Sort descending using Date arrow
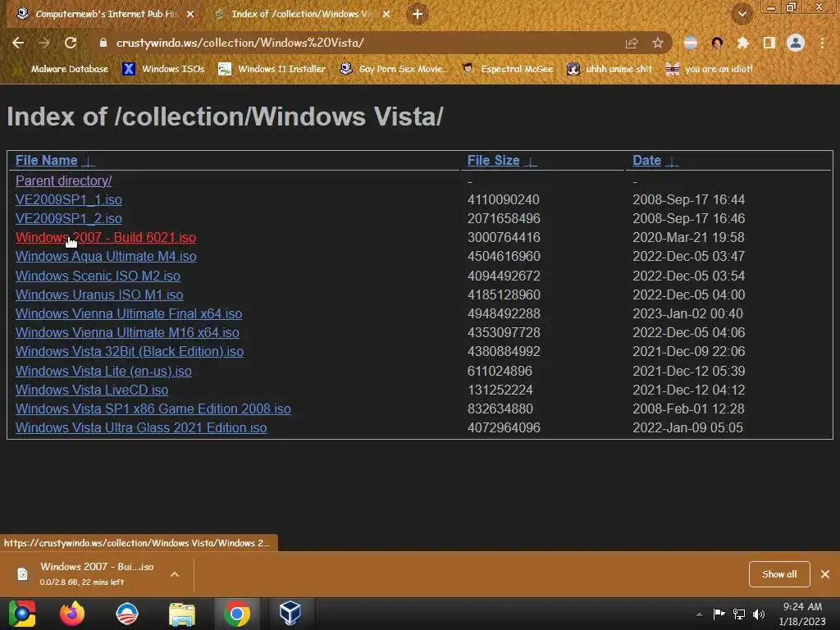This screenshot has height=630, width=840. [x=673, y=162]
